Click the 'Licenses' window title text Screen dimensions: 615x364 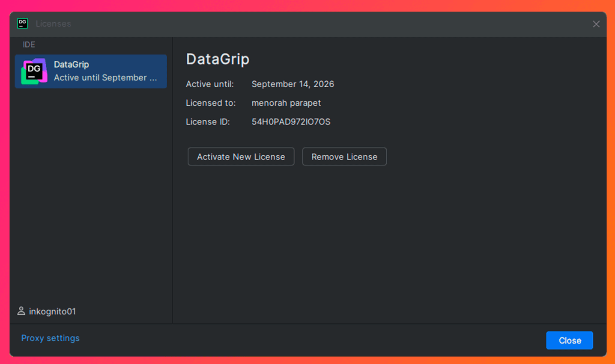pyautogui.click(x=53, y=24)
